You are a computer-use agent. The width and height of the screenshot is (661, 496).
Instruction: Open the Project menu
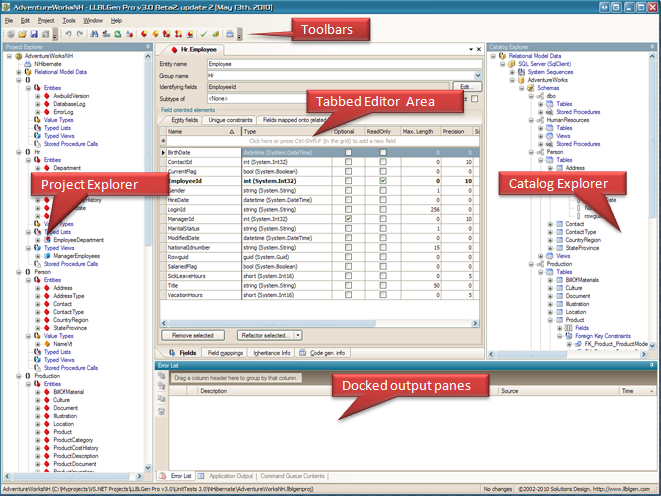click(x=46, y=20)
